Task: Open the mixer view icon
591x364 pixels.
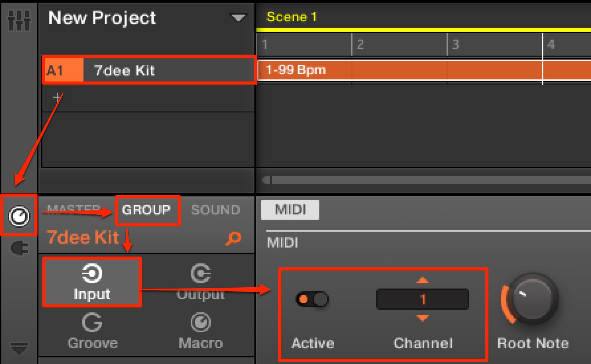Action: click(x=19, y=20)
